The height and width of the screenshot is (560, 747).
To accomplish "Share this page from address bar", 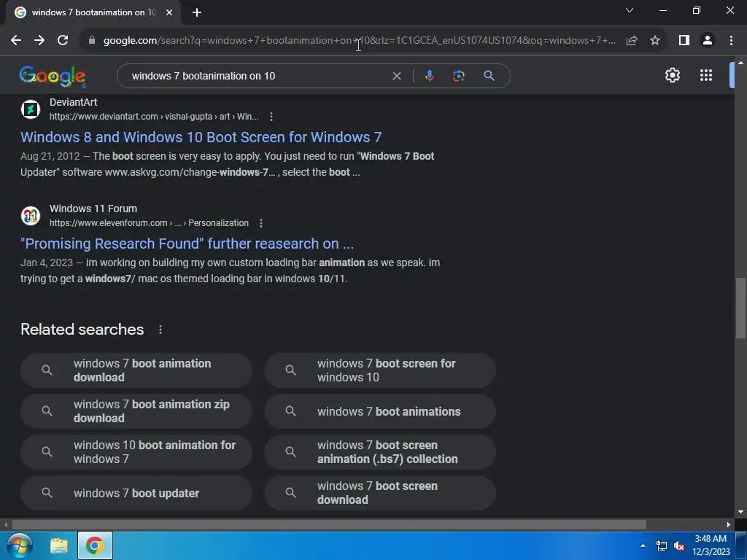I will click(x=632, y=41).
